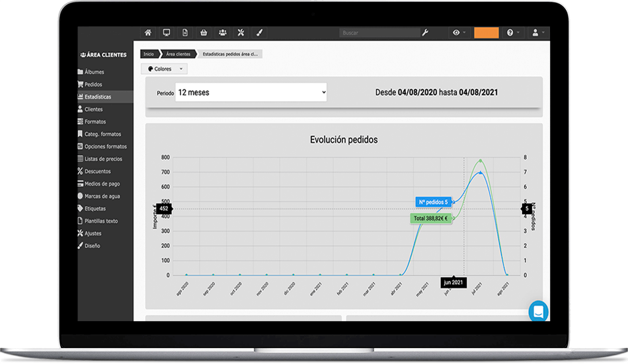This screenshot has width=628, height=364.
Task: Open the Colores dropdown button
Action: 164,69
